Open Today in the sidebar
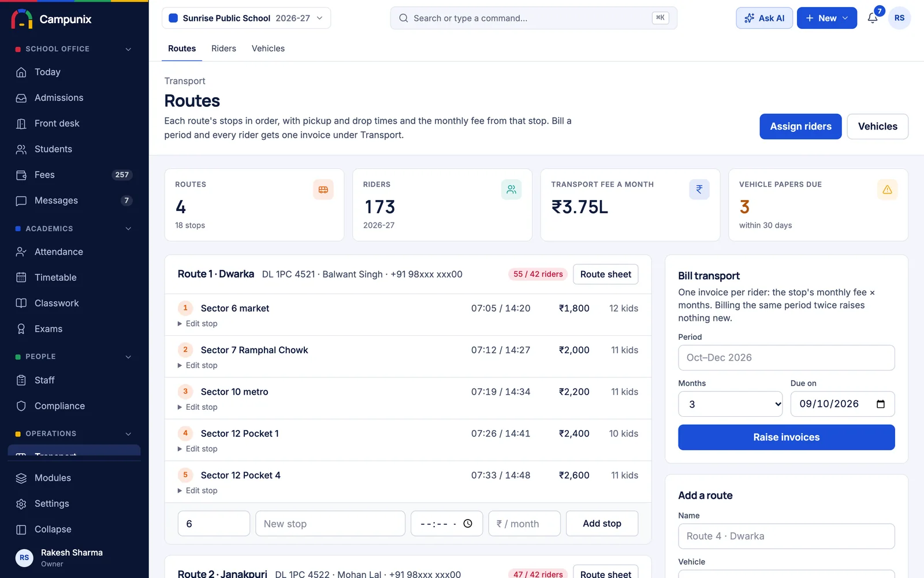The width and height of the screenshot is (924, 578). point(74,72)
